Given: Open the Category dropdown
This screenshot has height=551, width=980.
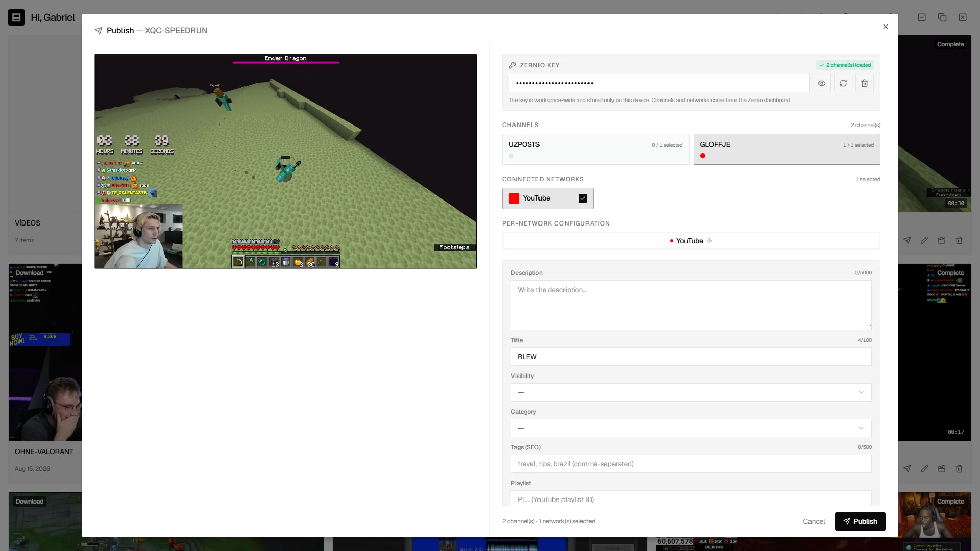Looking at the screenshot, I should point(691,428).
